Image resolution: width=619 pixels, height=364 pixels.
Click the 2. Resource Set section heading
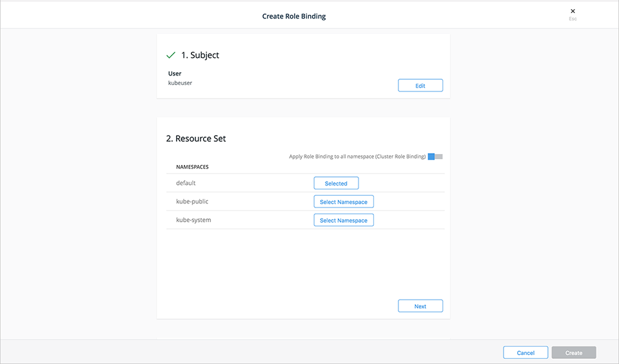(x=196, y=139)
